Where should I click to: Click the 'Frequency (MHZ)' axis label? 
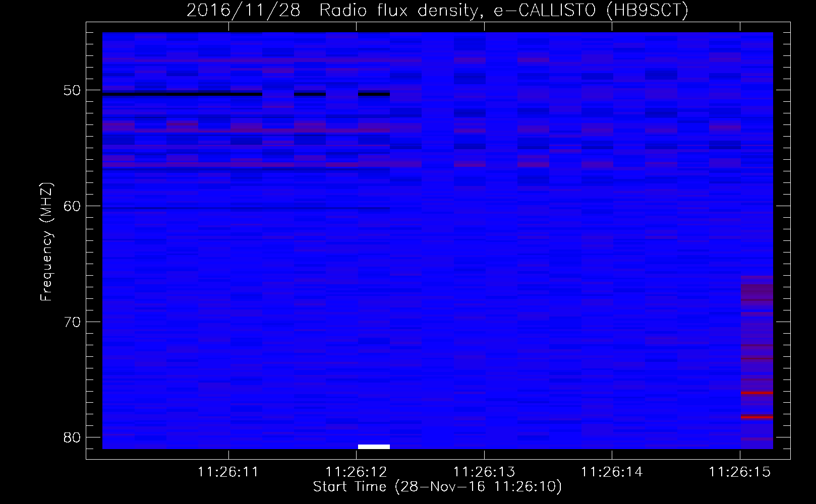pos(46,242)
